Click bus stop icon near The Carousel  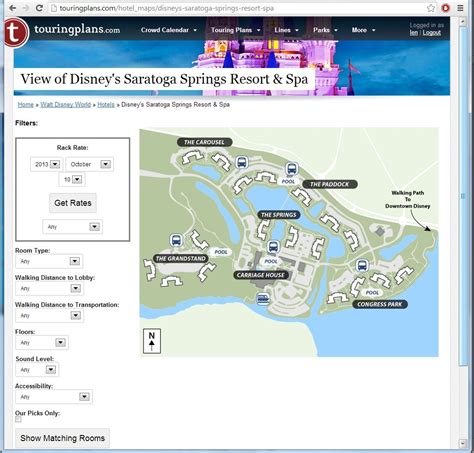tap(242, 162)
